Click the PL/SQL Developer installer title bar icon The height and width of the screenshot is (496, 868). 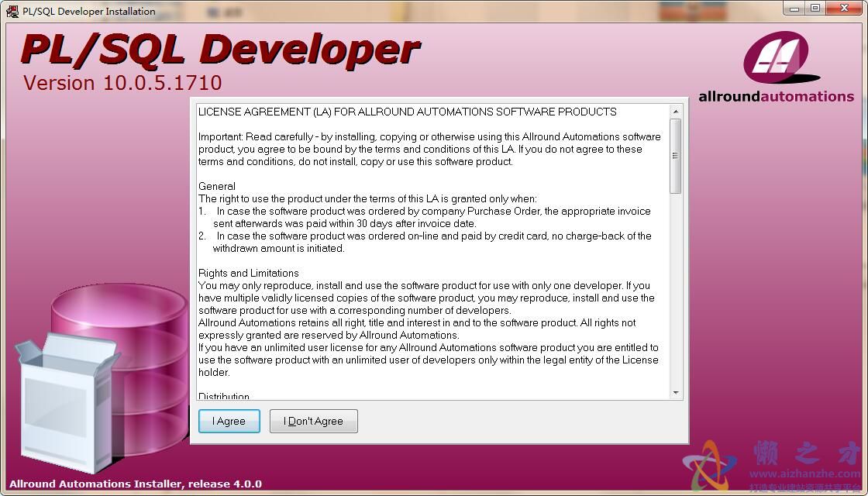pyautogui.click(x=12, y=11)
